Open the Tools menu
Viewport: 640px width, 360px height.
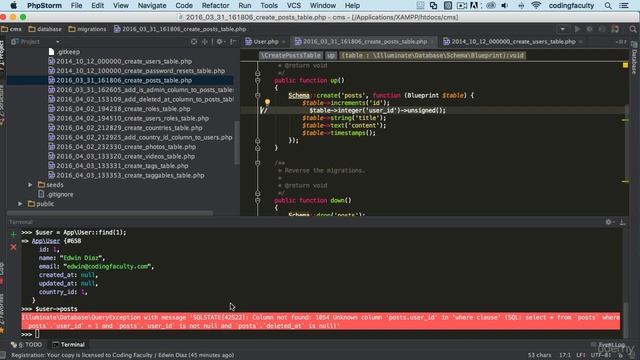269,5
